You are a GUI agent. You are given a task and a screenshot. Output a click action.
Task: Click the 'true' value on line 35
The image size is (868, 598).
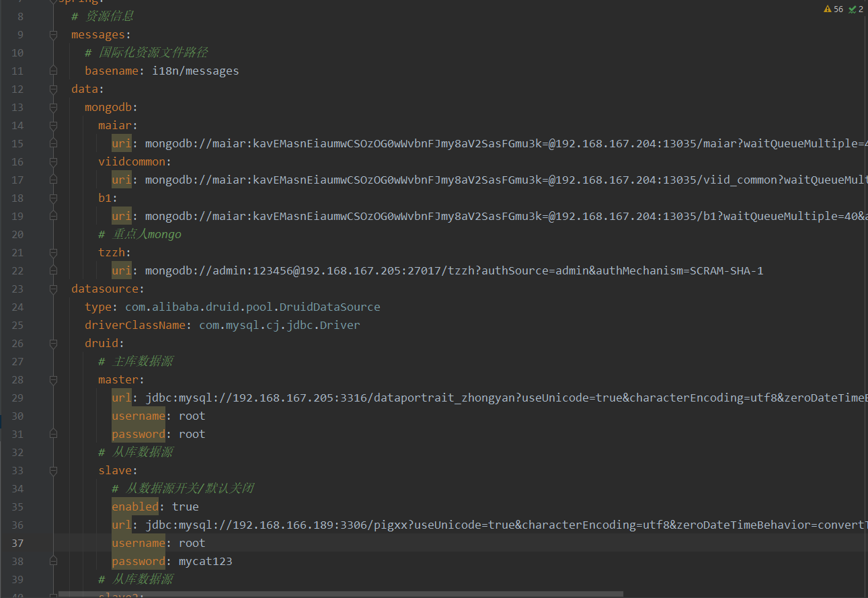(186, 507)
